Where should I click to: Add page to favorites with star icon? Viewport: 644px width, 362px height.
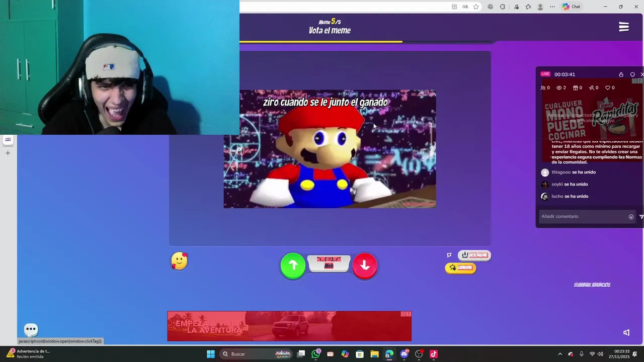click(476, 7)
